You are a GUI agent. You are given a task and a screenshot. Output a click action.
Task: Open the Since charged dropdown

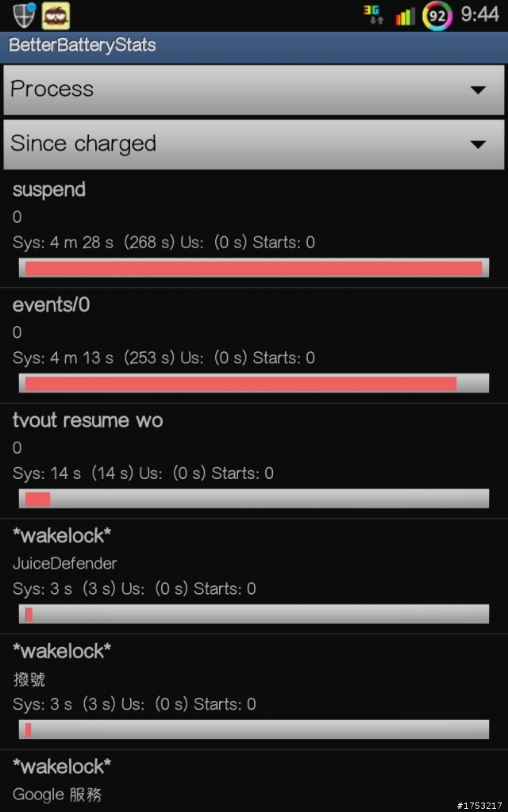click(x=253, y=144)
